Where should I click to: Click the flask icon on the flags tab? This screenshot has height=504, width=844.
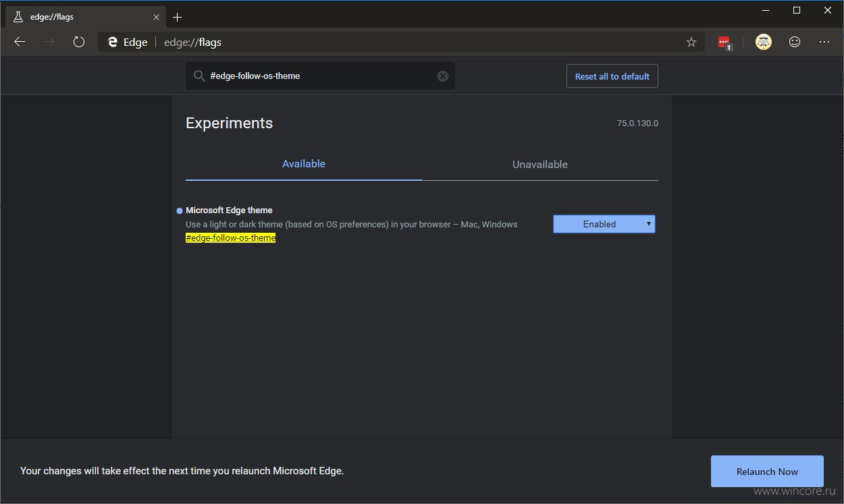point(18,17)
